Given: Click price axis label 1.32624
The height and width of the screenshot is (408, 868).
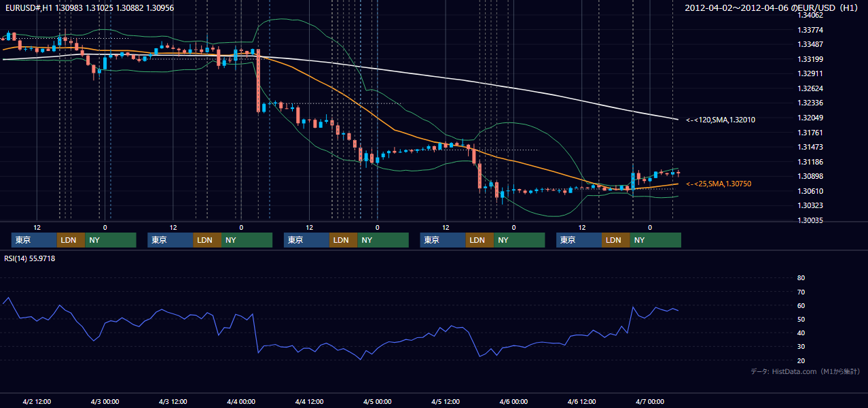Looking at the screenshot, I should [810, 88].
